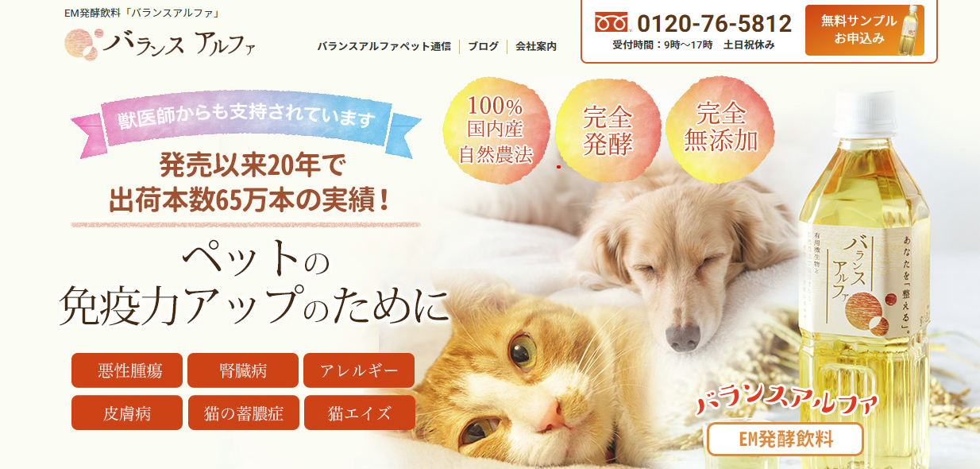Select the アレルギー button
Viewport: 980px width, 469px height.
click(359, 370)
